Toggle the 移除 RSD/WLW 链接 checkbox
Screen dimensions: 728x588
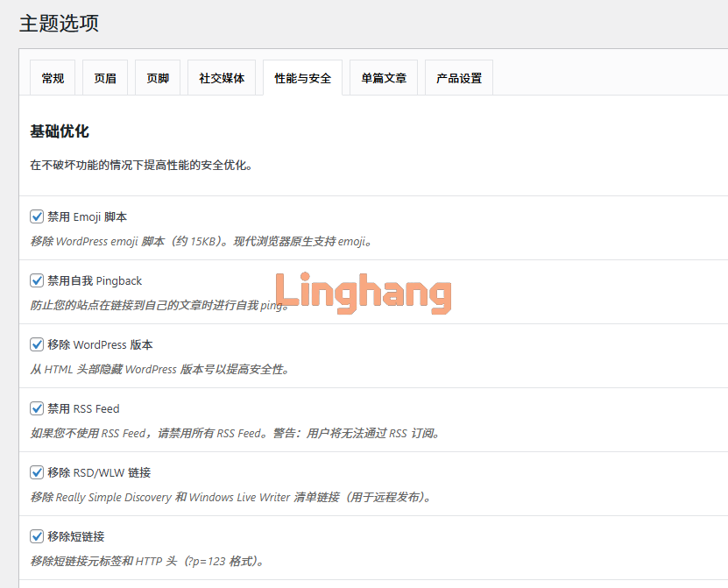click(x=37, y=472)
